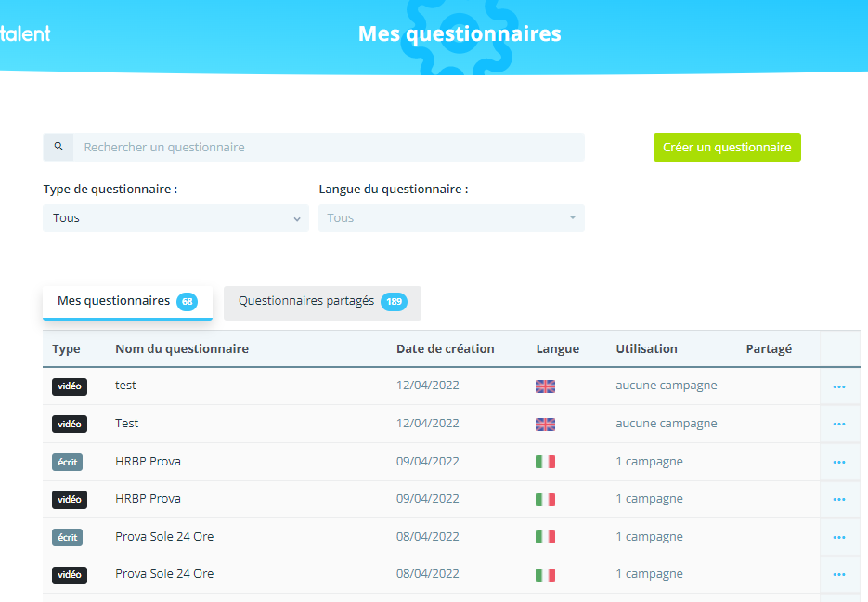Image resolution: width=868 pixels, height=602 pixels.
Task: Sort by Date de création column header
Action: (x=445, y=349)
